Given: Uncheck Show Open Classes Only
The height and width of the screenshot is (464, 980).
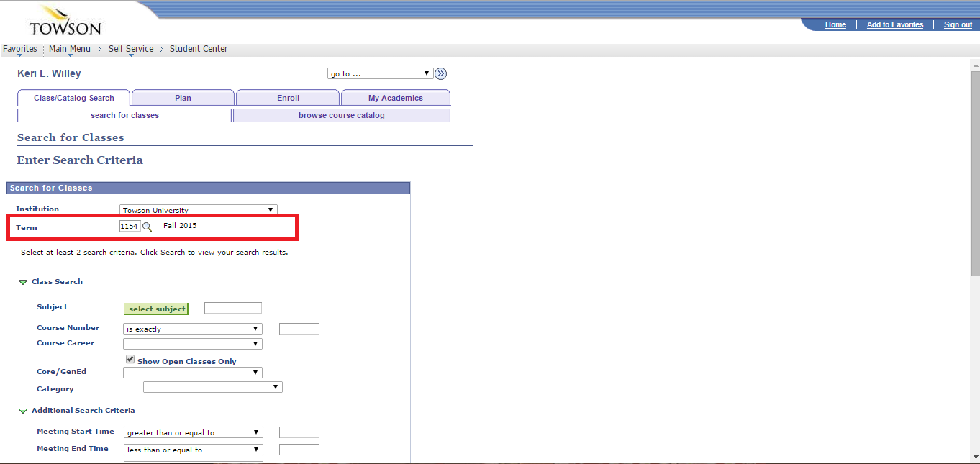Looking at the screenshot, I should coord(130,358).
